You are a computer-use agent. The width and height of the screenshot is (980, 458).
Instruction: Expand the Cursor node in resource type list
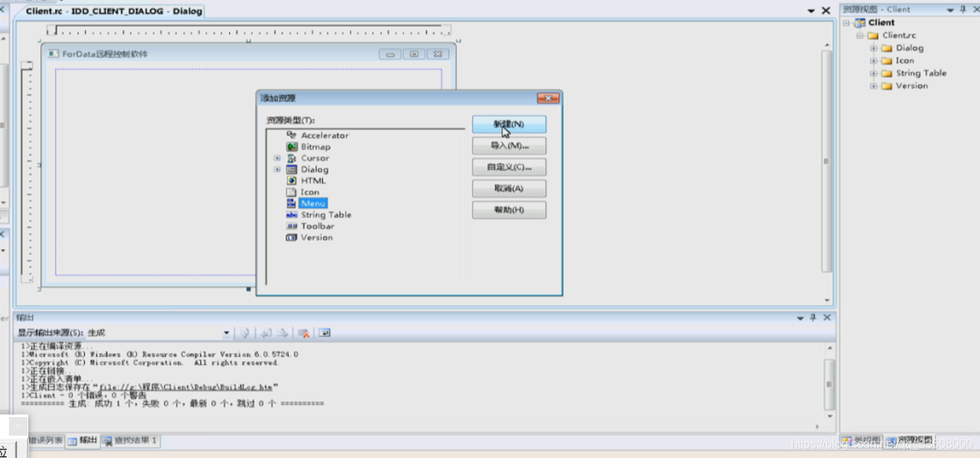point(278,158)
